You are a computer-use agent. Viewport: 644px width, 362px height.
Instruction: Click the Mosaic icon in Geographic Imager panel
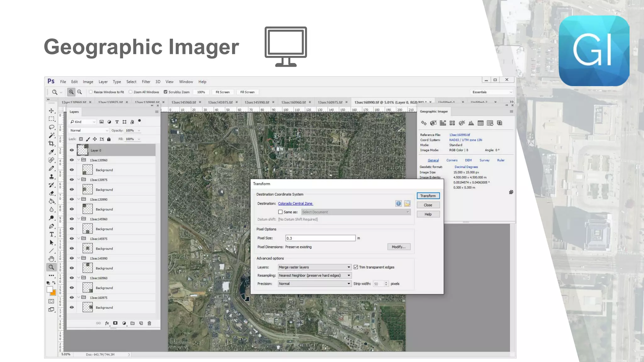443,123
